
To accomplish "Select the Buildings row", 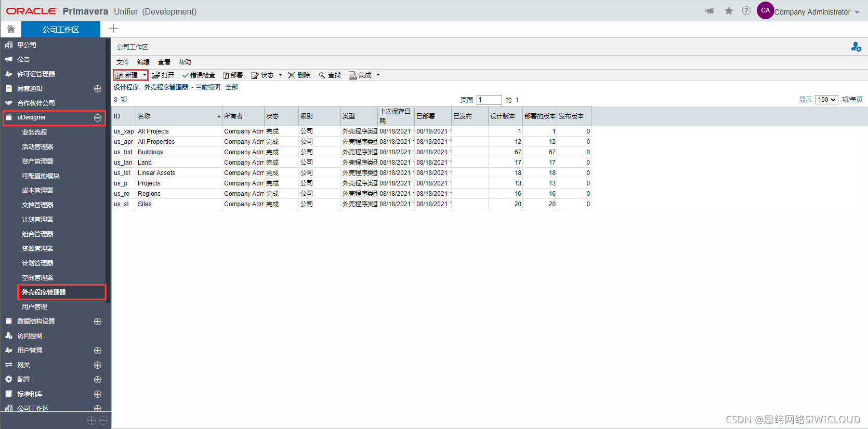I will coord(352,152).
